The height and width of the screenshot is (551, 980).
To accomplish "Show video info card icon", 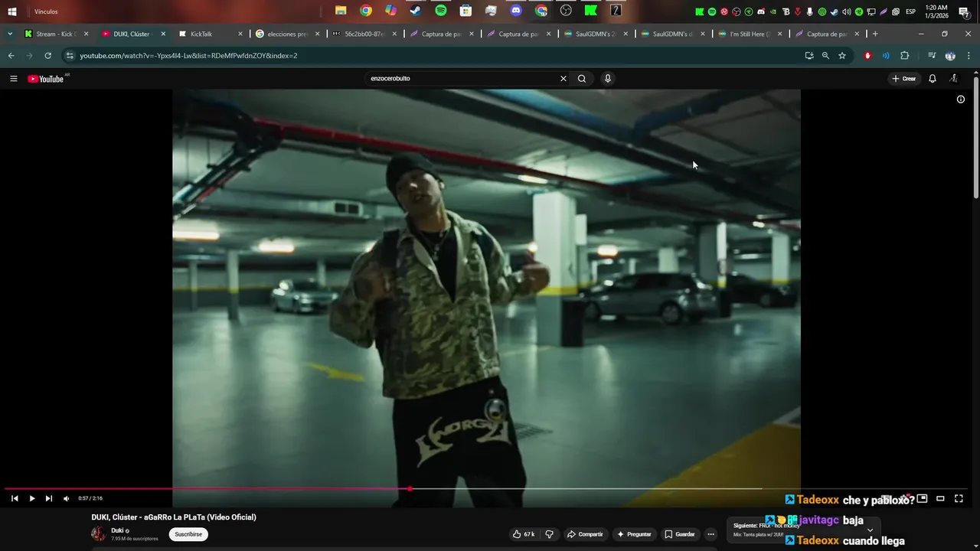I will point(961,99).
